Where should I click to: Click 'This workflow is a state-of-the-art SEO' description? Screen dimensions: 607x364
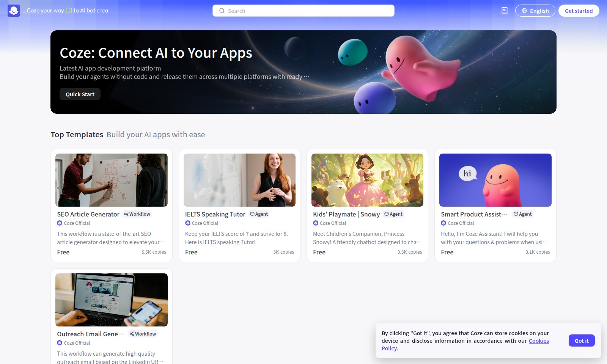[111, 238]
